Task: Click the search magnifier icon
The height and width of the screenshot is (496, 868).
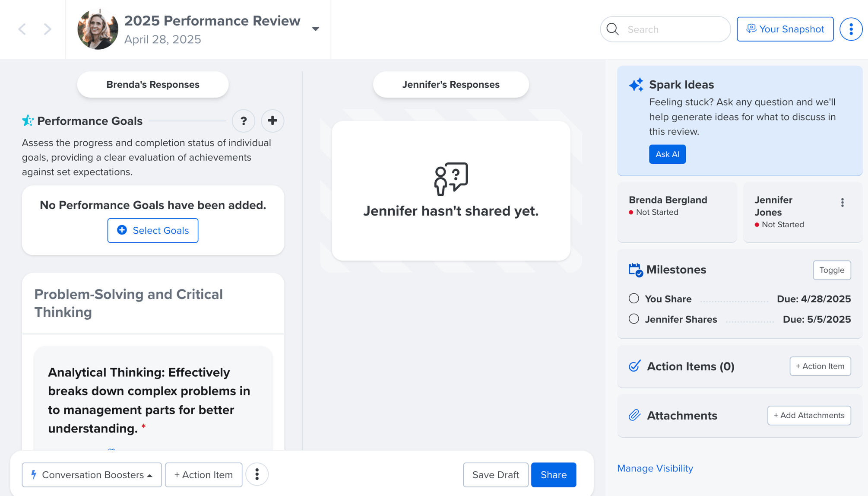Action: click(612, 29)
